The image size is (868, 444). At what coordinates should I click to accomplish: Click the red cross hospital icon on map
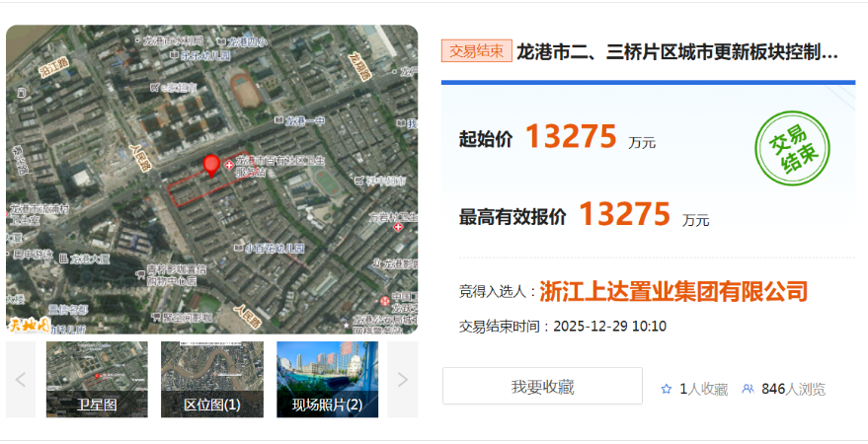(x=230, y=165)
